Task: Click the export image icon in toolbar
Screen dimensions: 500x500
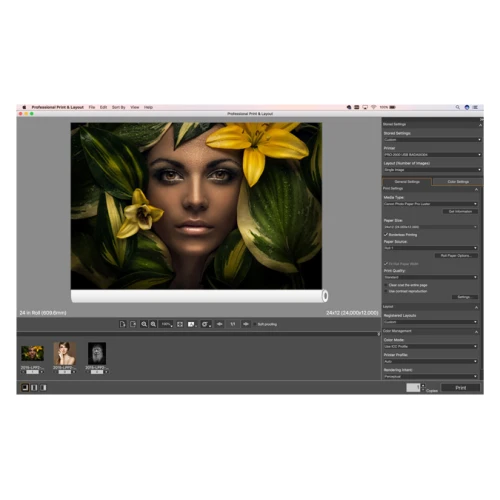Action: (x=133, y=324)
